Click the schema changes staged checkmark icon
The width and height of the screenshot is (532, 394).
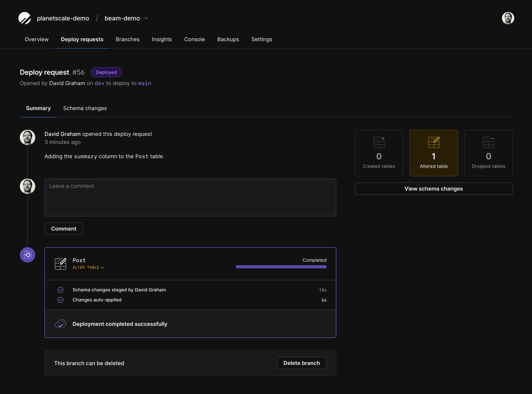[x=60, y=290]
